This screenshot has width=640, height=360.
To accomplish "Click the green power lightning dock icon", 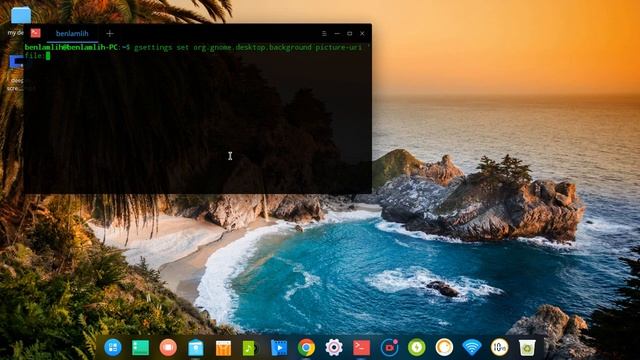I will pyautogui.click(x=417, y=347).
